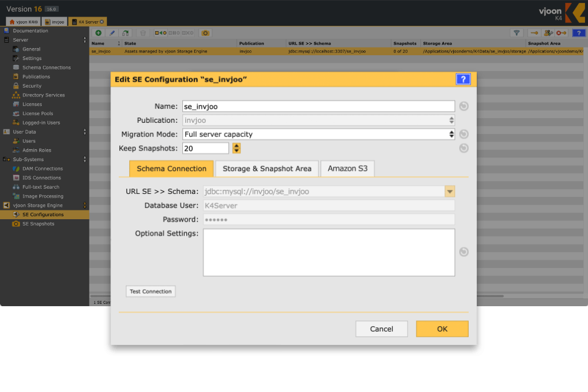588x392 pixels.
Task: Open the Amazon S3 tab
Action: tap(348, 169)
